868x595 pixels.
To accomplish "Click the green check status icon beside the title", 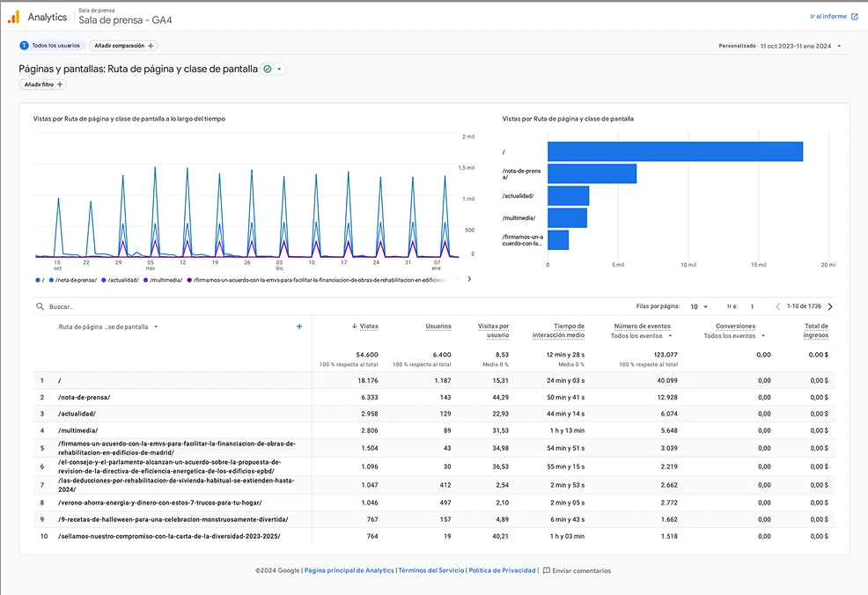I will (268, 70).
